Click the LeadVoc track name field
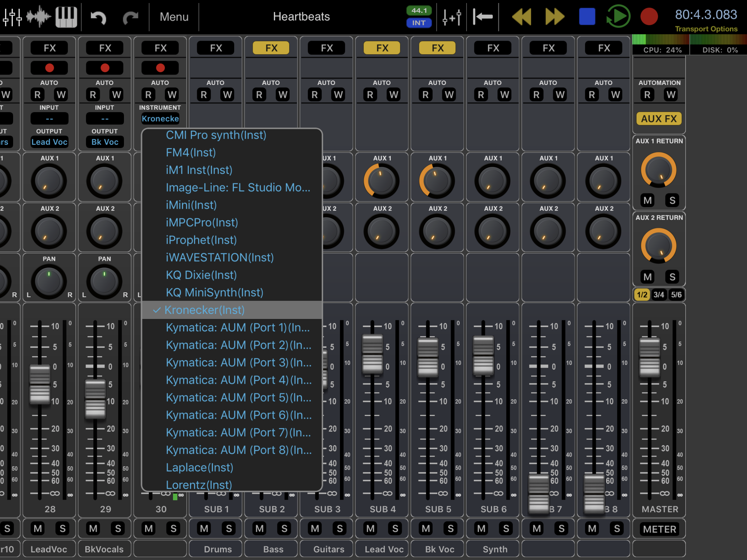This screenshot has width=747, height=560. (x=49, y=549)
